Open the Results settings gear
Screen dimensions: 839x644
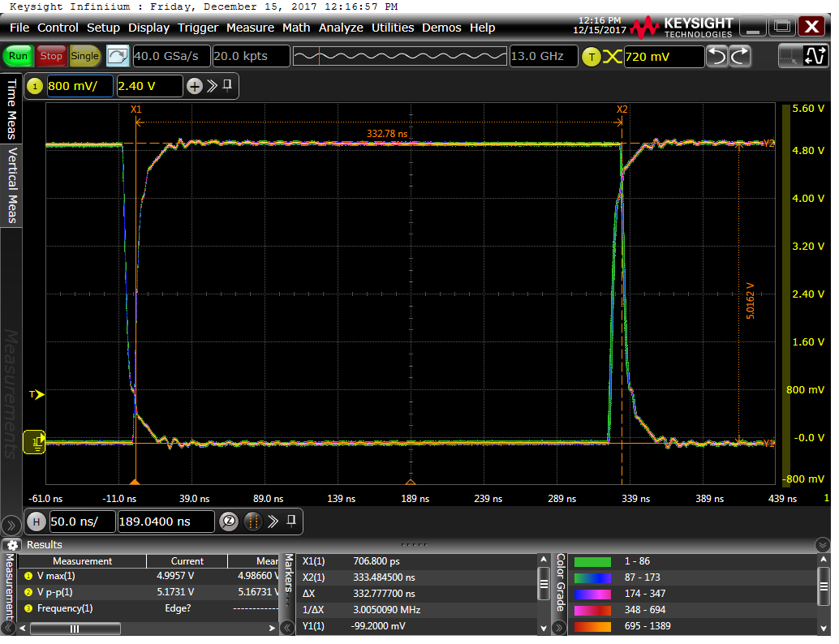tap(12, 545)
